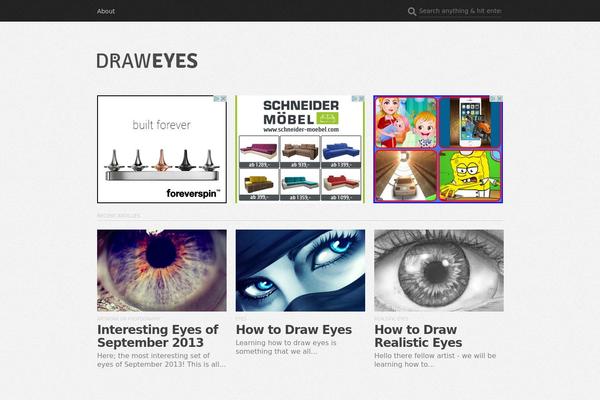The width and height of the screenshot is (600, 400).
Task: Close the Schneider Möbel ad
Action: coord(361,99)
